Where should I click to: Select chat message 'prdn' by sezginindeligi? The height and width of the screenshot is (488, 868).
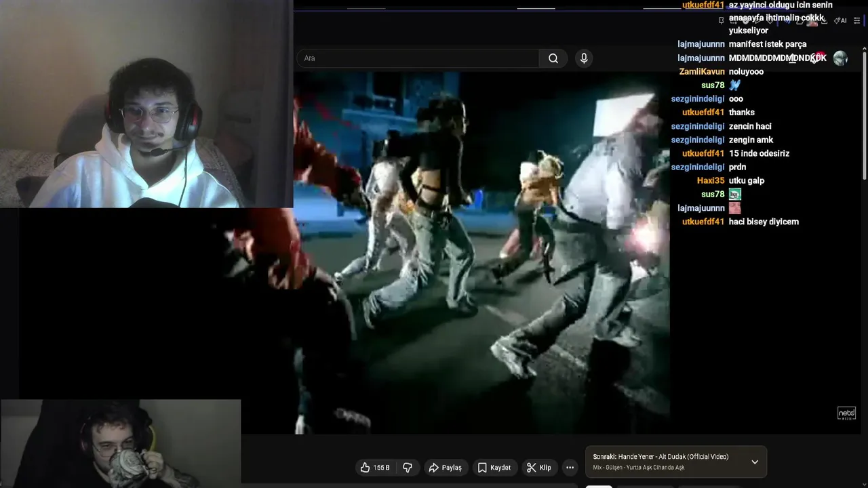(x=737, y=167)
